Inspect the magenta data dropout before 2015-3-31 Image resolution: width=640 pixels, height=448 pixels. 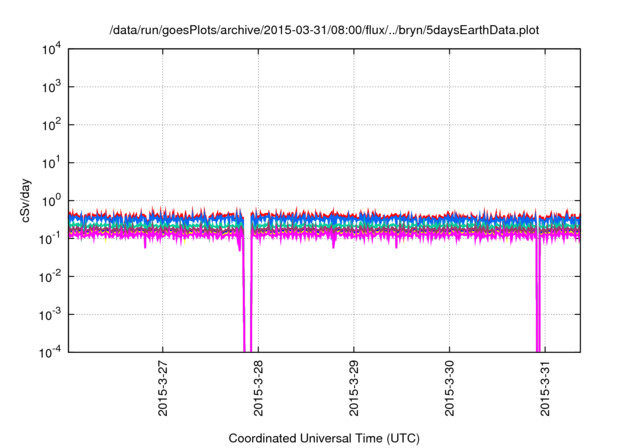pos(538,294)
